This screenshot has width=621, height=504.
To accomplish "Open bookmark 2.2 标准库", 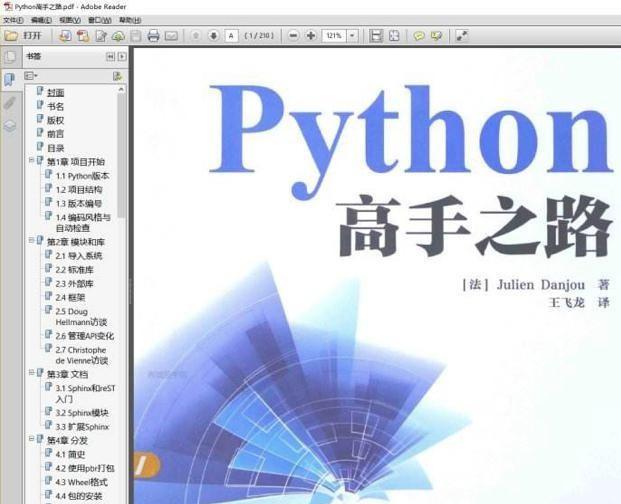I will 74,270.
